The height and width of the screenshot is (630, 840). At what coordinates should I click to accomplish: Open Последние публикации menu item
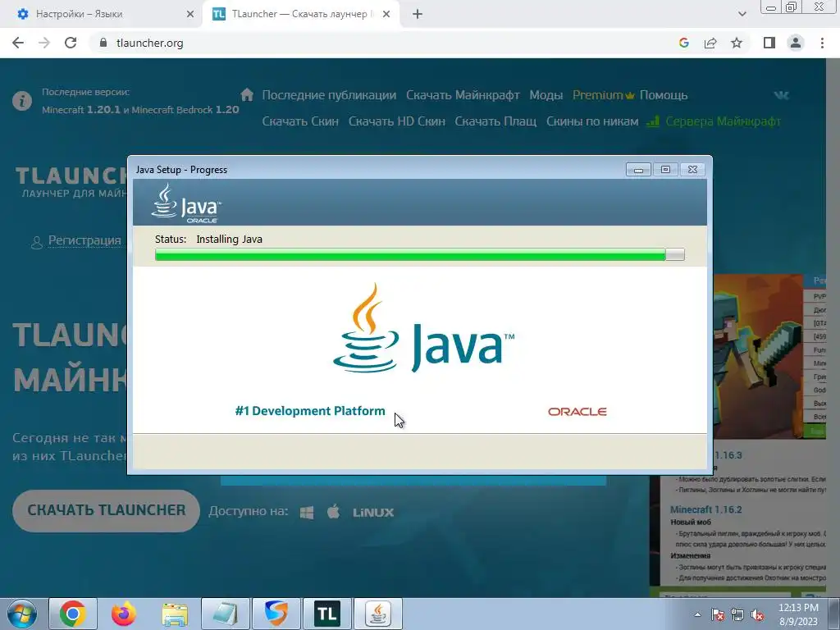pyautogui.click(x=329, y=95)
